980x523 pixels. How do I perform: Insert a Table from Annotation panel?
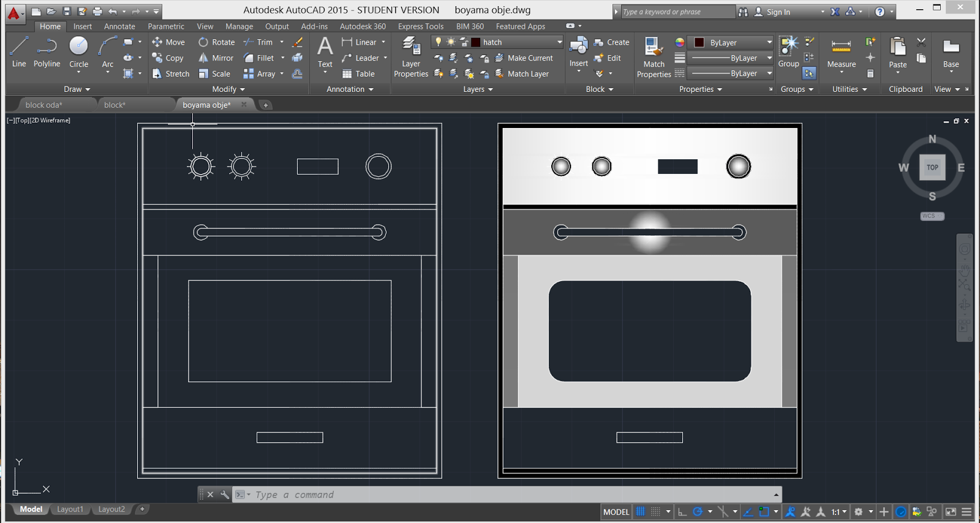[358, 74]
